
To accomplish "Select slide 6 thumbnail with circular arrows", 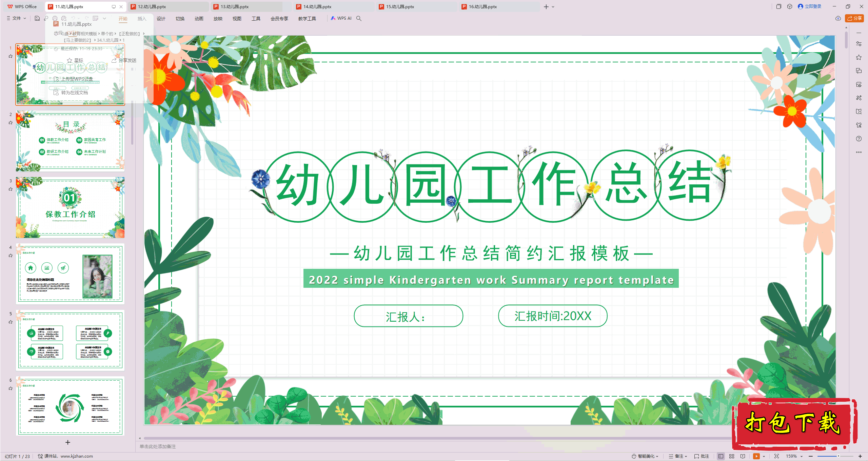I will tap(70, 406).
